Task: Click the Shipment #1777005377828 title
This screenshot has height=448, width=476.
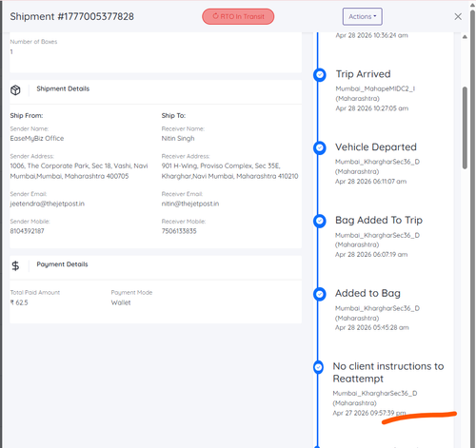Action: click(71, 16)
